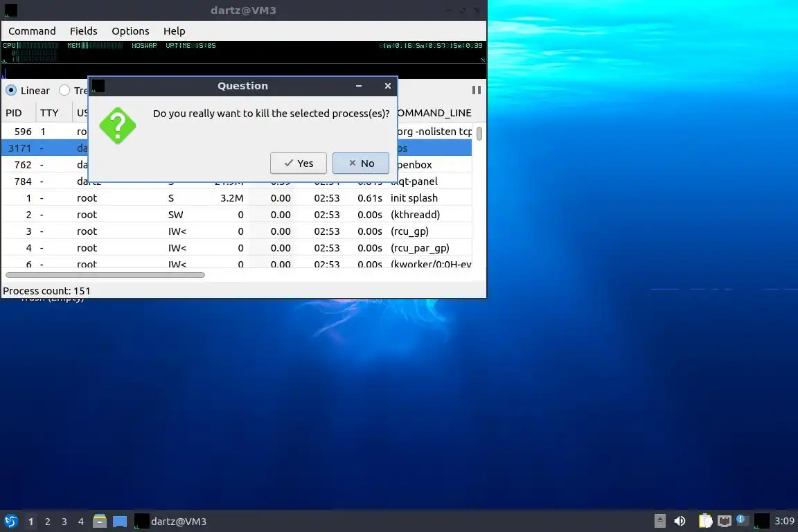This screenshot has height=532, width=798.
Task: Click the qps tray icon near the clock
Action: pos(761,521)
